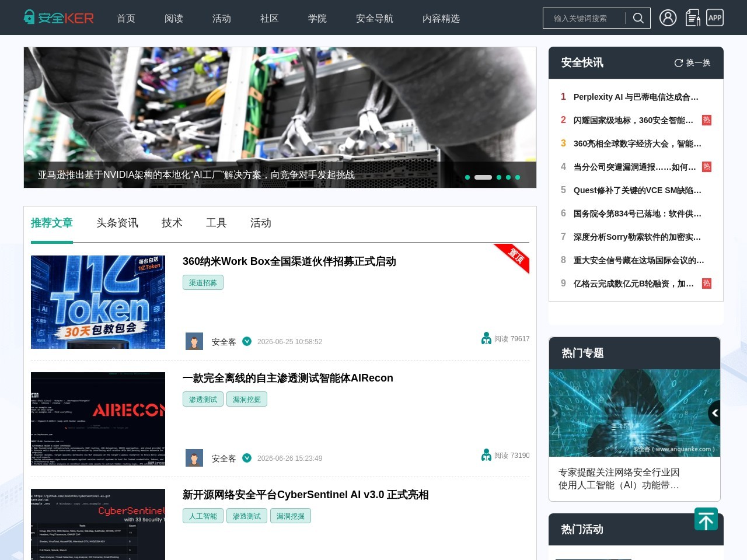Click 安全客 avatar on AIRecon article
Image resolution: width=747 pixels, height=560 pixels.
click(194, 458)
